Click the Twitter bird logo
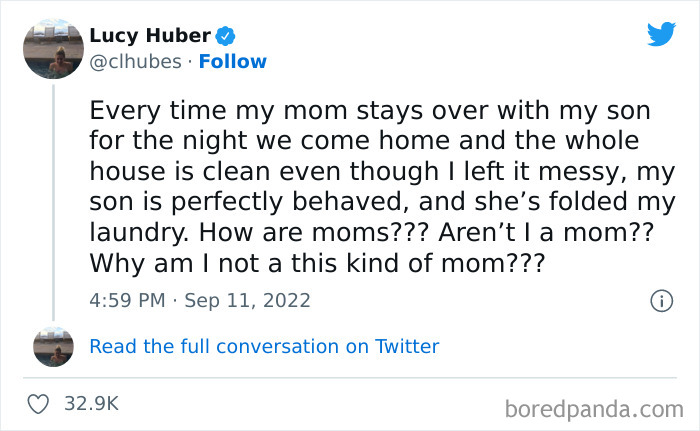The image size is (700, 431). click(x=660, y=35)
